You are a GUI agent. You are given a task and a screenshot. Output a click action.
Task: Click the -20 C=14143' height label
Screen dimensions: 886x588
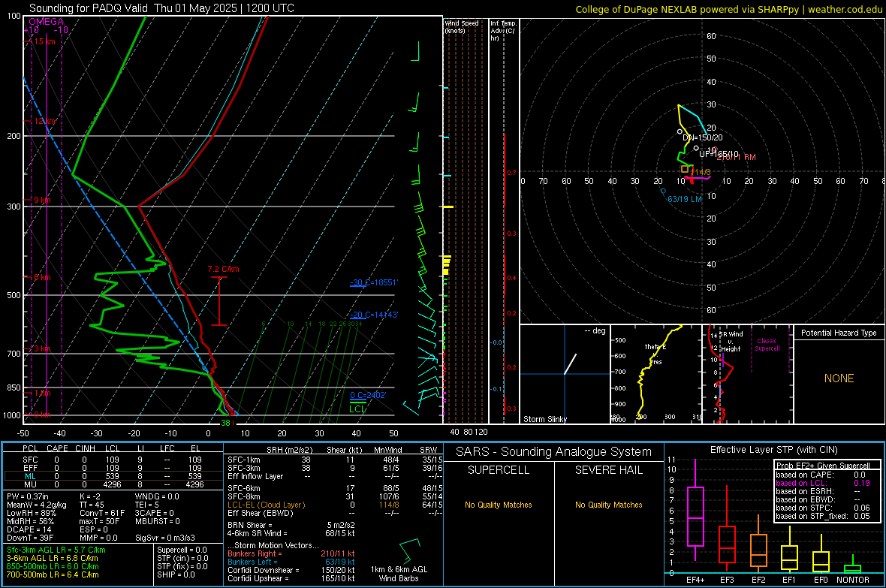click(374, 315)
